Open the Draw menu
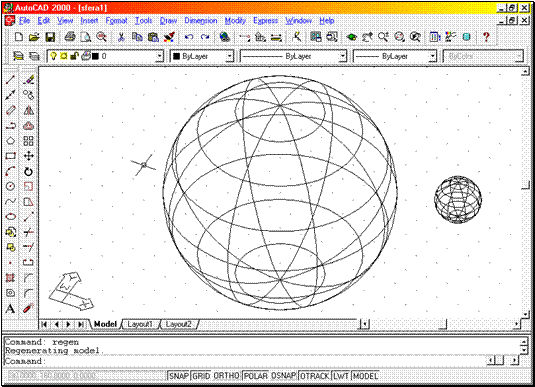This screenshot has height=387, width=535. pos(169,21)
